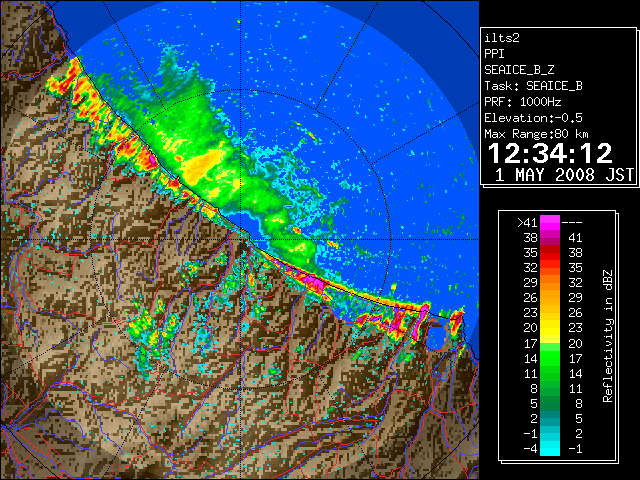This screenshot has height=480, width=640.
Task: Click the yellow echo patch offshore near center
Action: click(x=201, y=165)
